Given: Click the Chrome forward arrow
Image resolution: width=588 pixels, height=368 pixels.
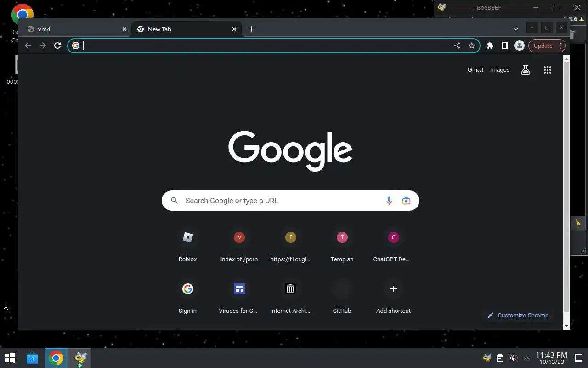Looking at the screenshot, I should [x=43, y=46].
